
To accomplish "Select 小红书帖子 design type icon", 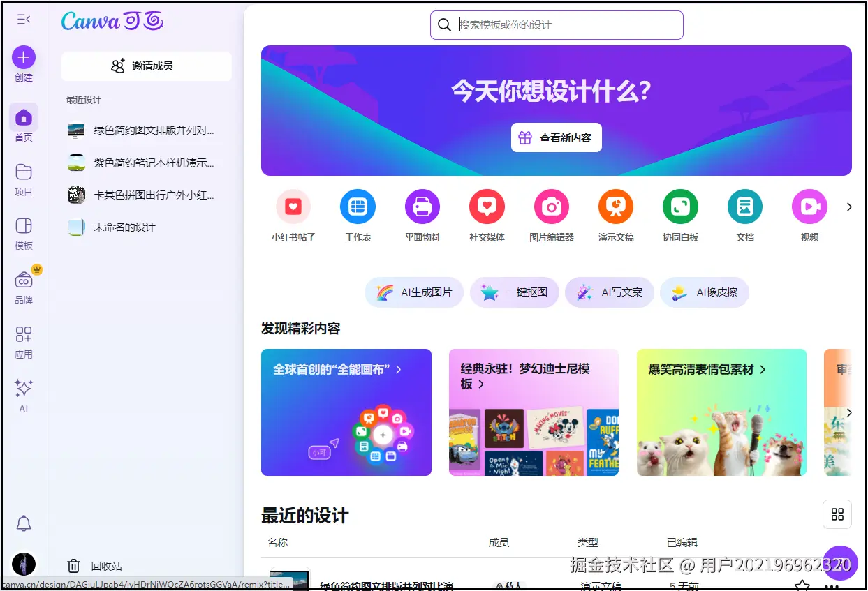I will click(293, 207).
